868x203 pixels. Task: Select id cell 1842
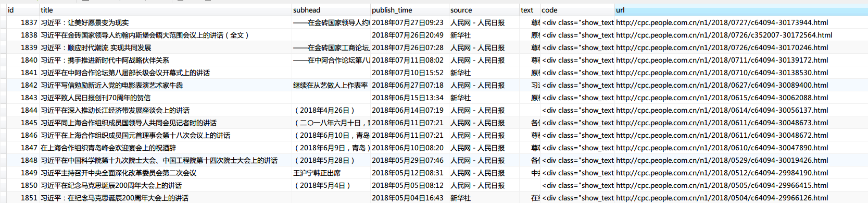(29, 85)
